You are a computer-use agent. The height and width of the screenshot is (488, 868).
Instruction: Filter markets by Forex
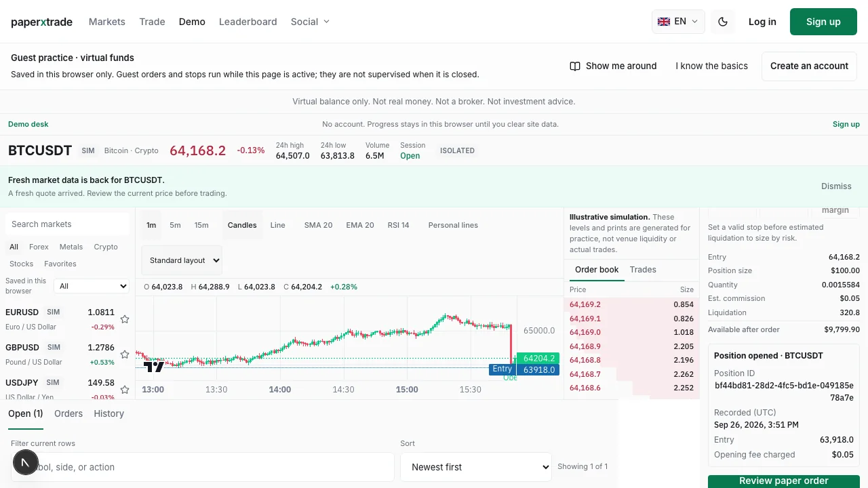coord(39,247)
